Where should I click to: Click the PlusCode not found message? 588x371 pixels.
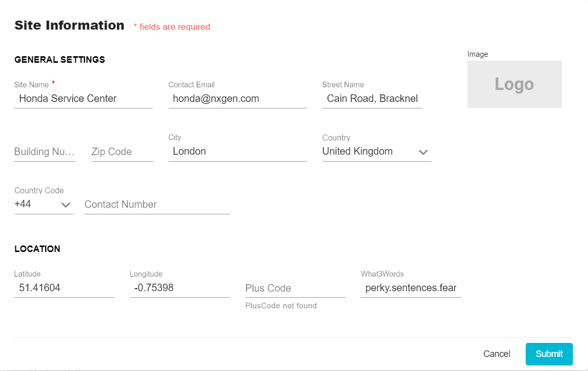(x=281, y=306)
